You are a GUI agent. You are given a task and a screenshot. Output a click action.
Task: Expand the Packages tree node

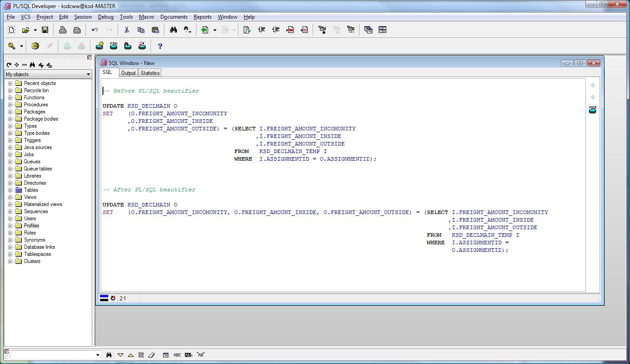(10, 112)
